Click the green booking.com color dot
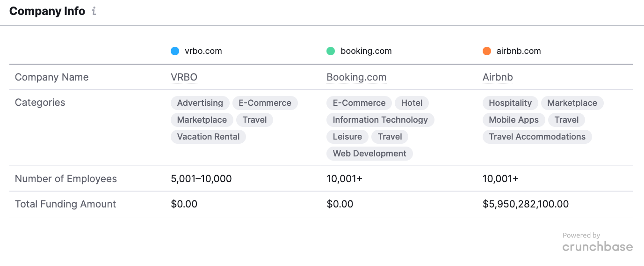 (x=331, y=51)
